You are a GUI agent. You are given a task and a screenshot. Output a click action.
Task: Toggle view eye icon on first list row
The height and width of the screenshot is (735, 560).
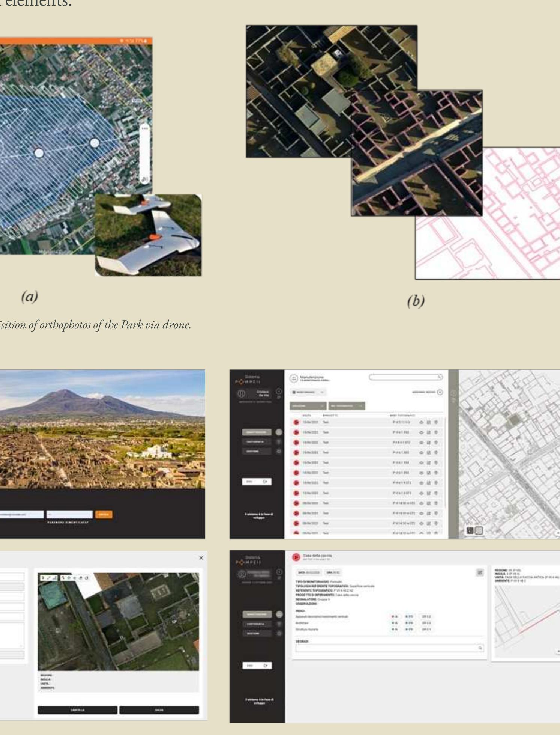coord(421,422)
